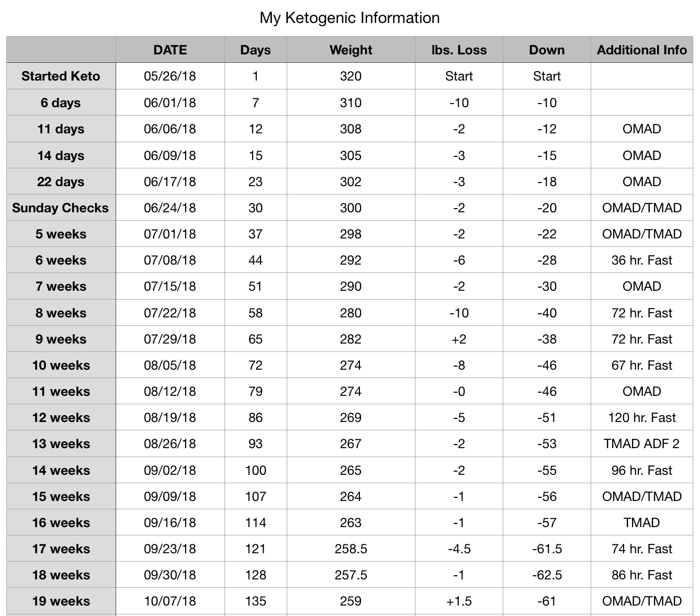Select the TMAD ADF 2 cell
Screen dimensions: 700x616
642,443
